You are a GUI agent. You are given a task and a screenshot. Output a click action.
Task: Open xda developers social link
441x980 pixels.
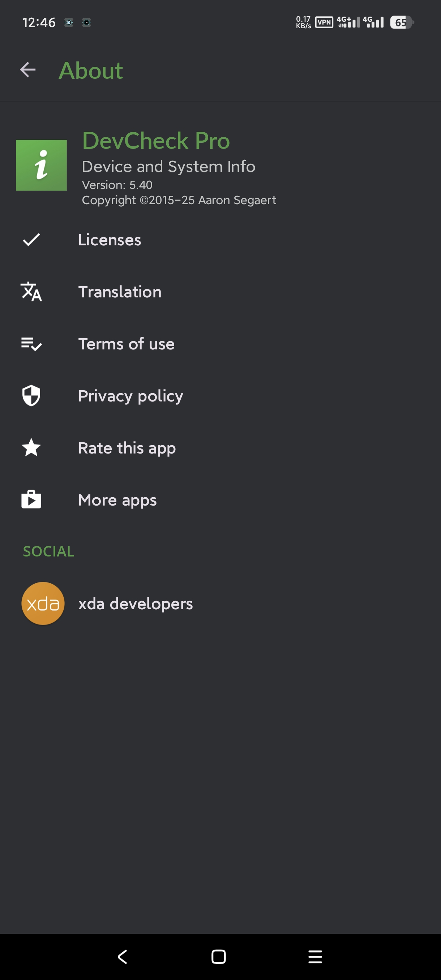pos(220,603)
